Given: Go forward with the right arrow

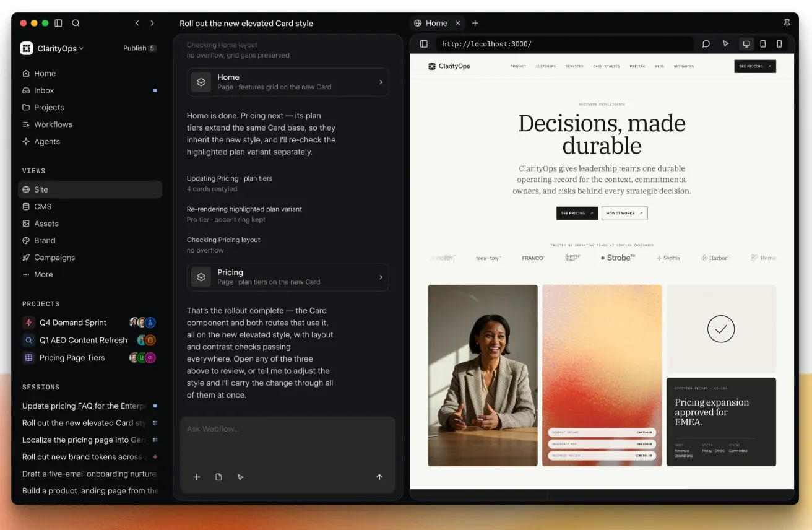Looking at the screenshot, I should pos(152,23).
